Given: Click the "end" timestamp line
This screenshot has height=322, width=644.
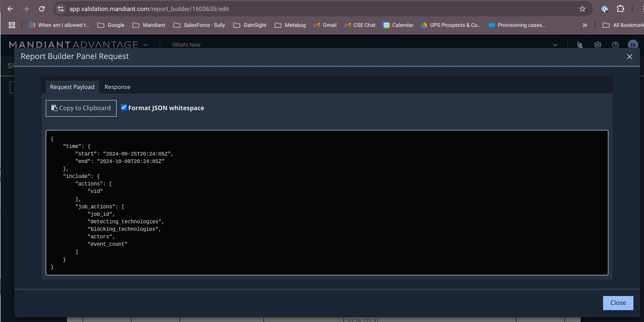Looking at the screenshot, I should 120,161.
